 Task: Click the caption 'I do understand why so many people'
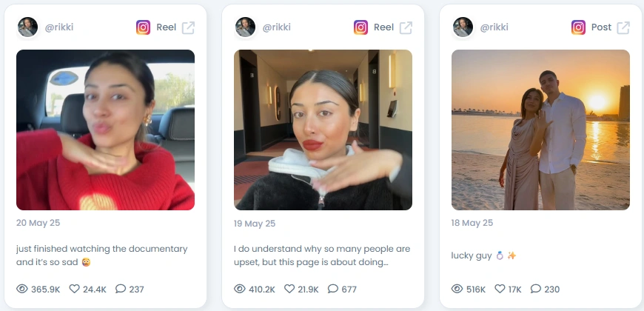pyautogui.click(x=322, y=255)
